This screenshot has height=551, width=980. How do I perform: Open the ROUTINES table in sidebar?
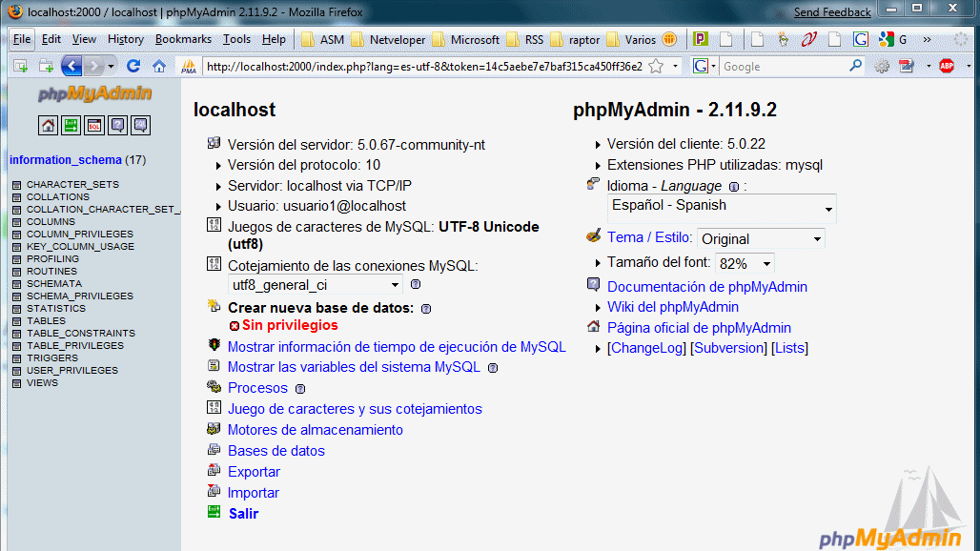[x=51, y=271]
